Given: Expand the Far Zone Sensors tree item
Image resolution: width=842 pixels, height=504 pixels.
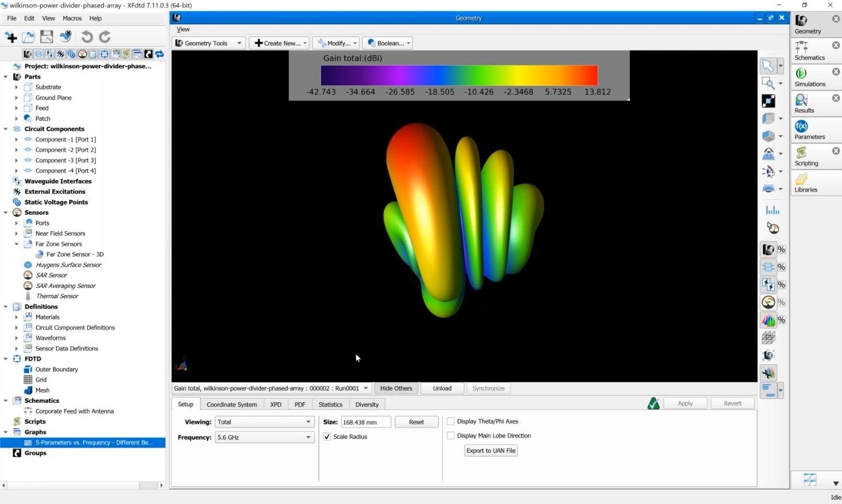Looking at the screenshot, I should click(17, 244).
